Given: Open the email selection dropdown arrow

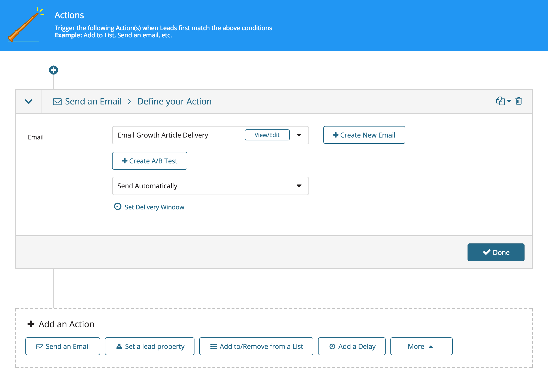Looking at the screenshot, I should click(x=299, y=135).
